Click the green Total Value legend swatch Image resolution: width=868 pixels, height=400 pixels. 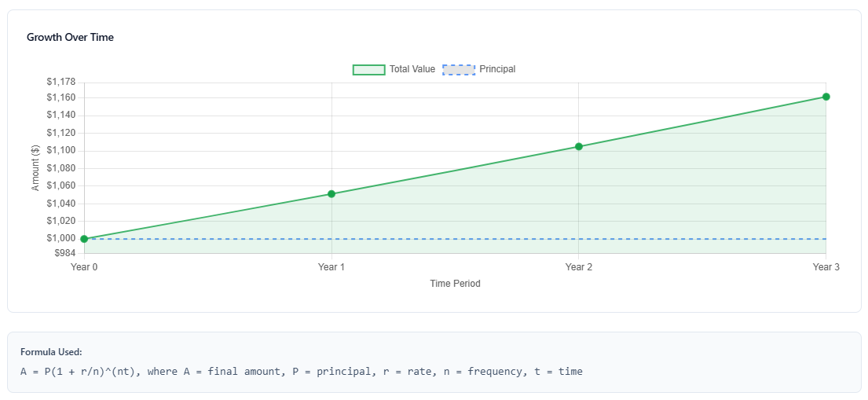(x=369, y=70)
